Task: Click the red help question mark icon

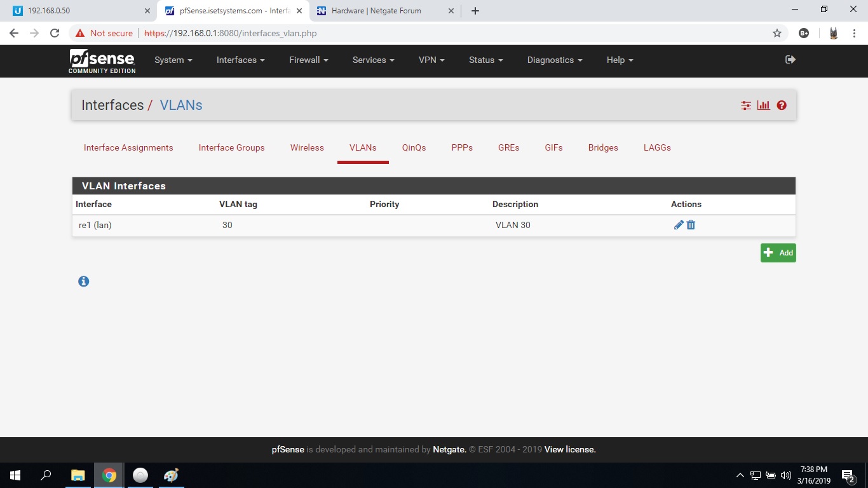Action: 782,105
